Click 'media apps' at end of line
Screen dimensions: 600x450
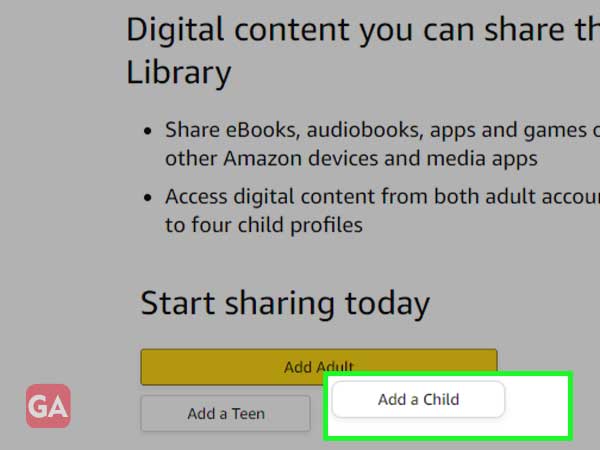pos(482,159)
